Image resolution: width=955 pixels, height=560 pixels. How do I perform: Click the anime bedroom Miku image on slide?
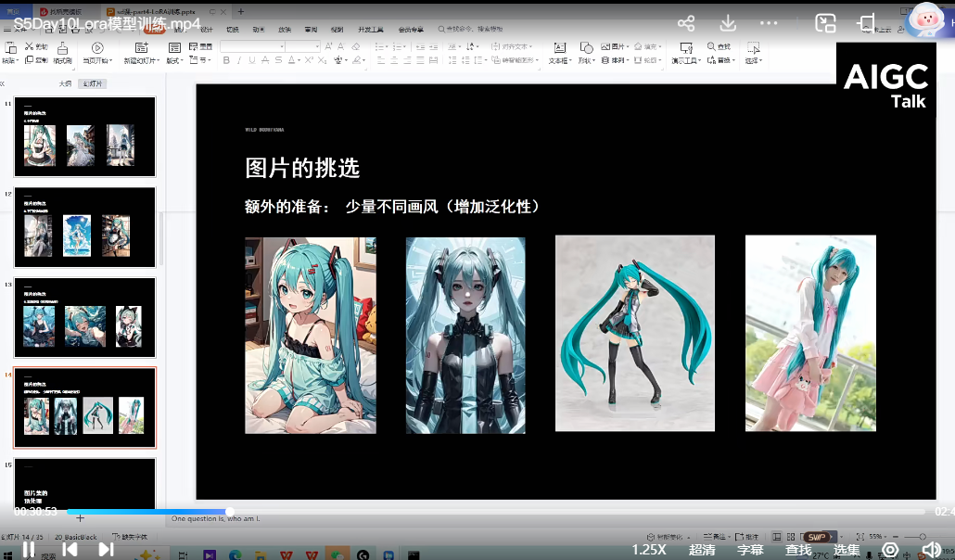click(x=311, y=335)
